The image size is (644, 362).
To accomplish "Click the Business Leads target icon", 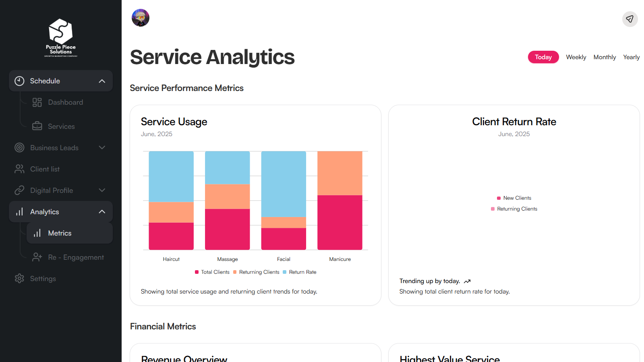I will 19,147.
